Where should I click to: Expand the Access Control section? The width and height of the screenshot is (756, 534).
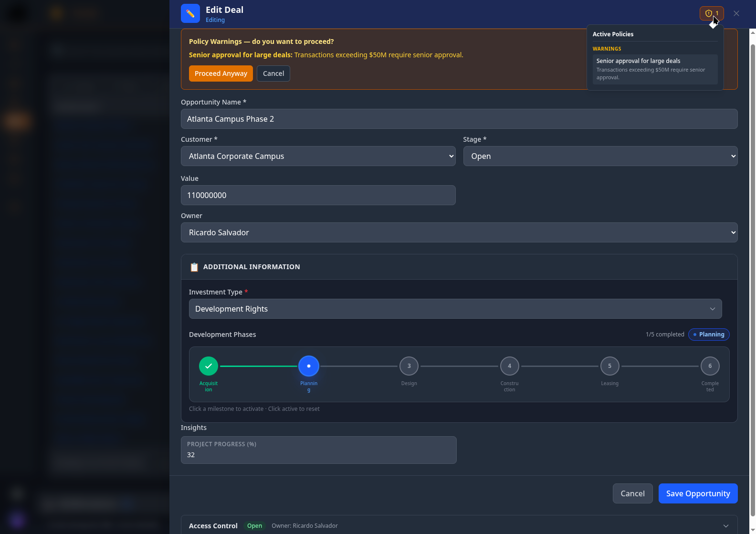(725, 526)
